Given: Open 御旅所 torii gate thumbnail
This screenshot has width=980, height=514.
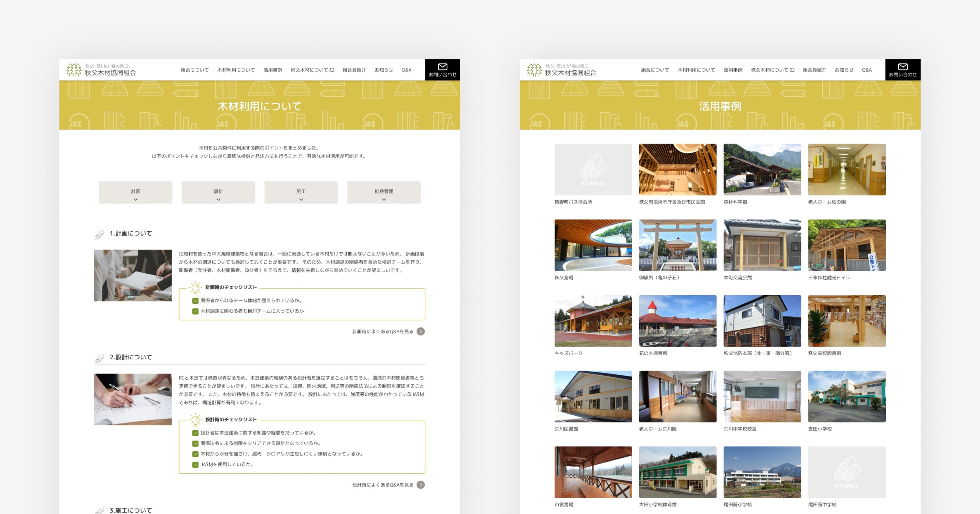Looking at the screenshot, I should [677, 245].
